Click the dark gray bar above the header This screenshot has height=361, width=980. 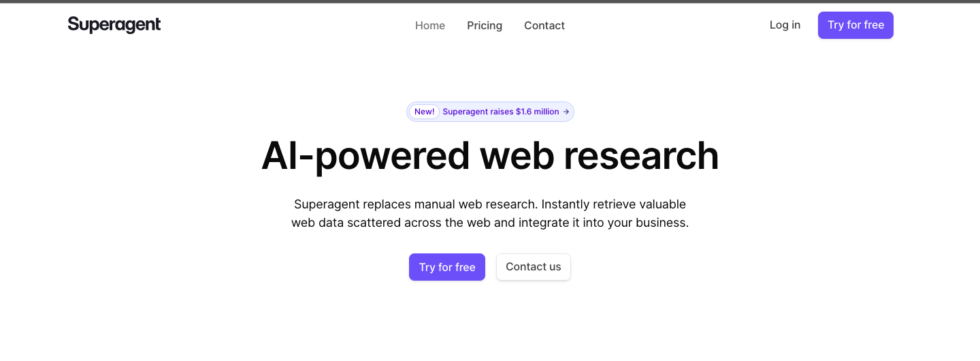[x=490, y=1]
